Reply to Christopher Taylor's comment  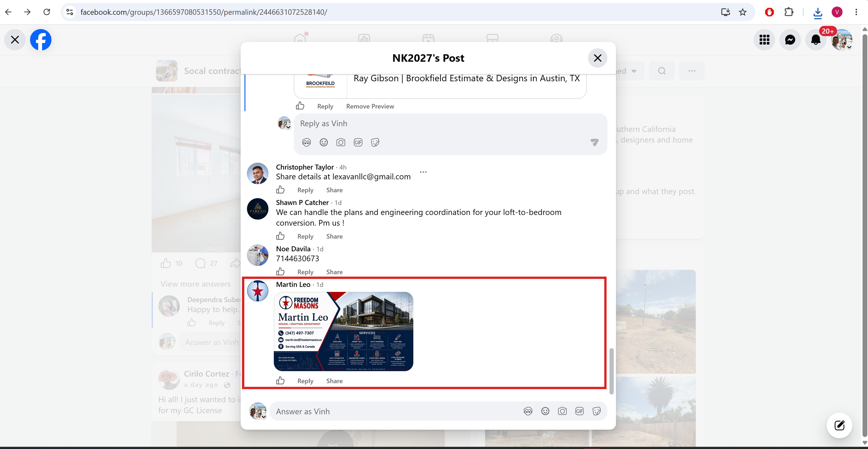click(305, 190)
